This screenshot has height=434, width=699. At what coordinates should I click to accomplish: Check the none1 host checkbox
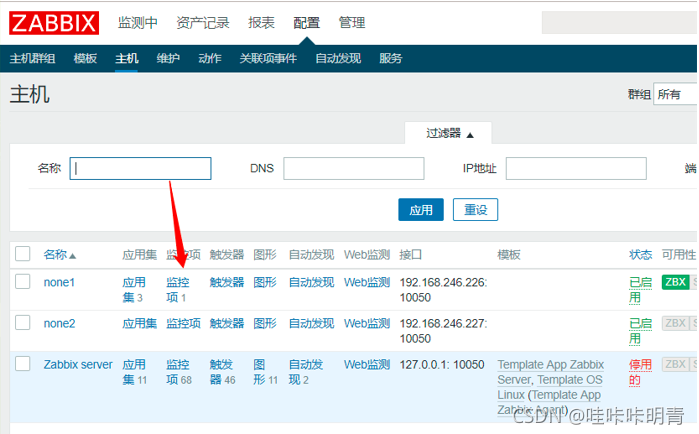pos(23,282)
